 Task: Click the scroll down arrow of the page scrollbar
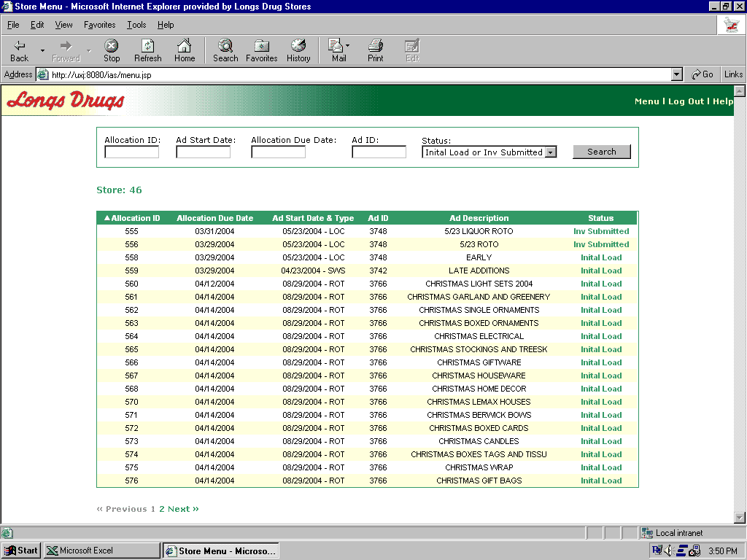pos(740,517)
